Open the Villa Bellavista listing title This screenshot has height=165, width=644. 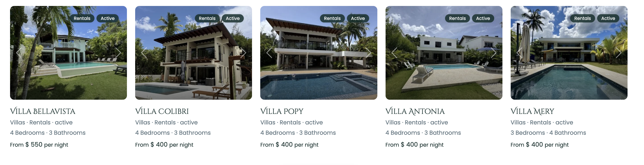coord(43,111)
